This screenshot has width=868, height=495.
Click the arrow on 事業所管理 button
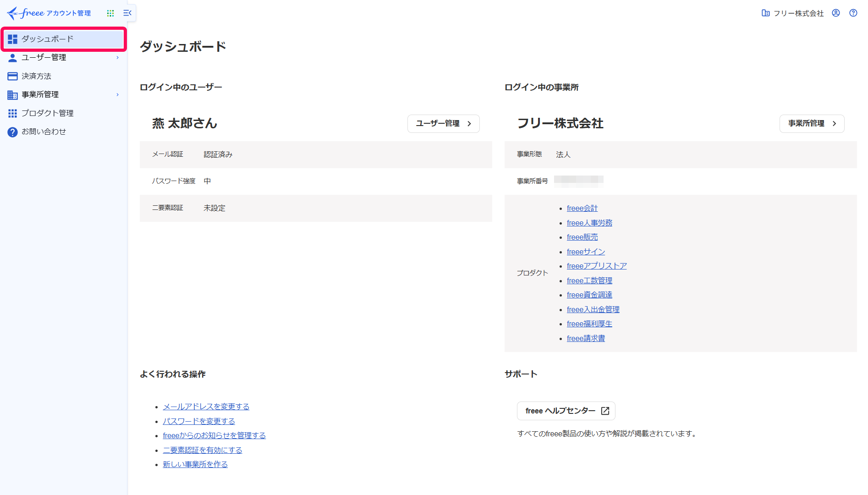(834, 124)
